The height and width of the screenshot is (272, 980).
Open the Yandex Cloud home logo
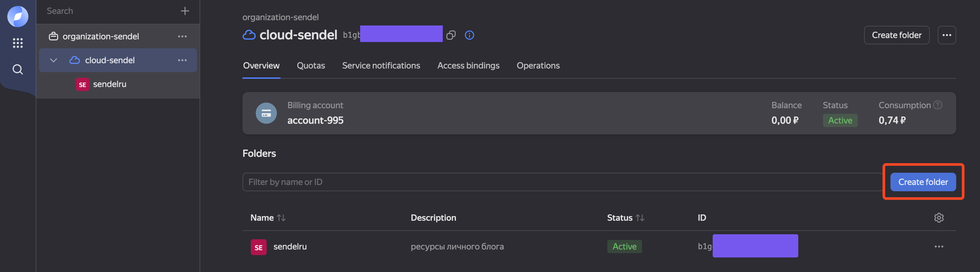pos(18,17)
